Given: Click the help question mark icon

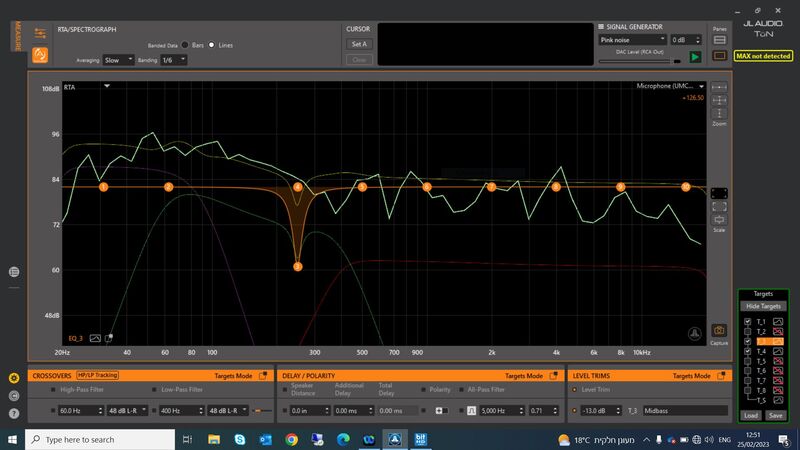Looking at the screenshot, I should [x=14, y=413].
